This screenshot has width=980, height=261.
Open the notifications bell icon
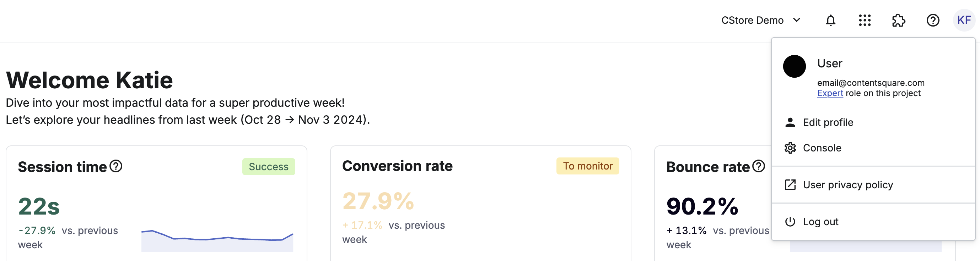[830, 20]
